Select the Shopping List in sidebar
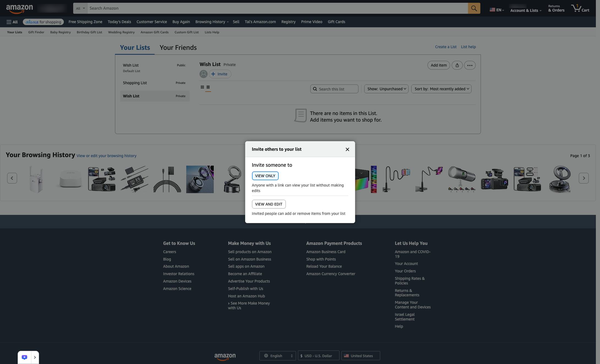 click(155, 83)
